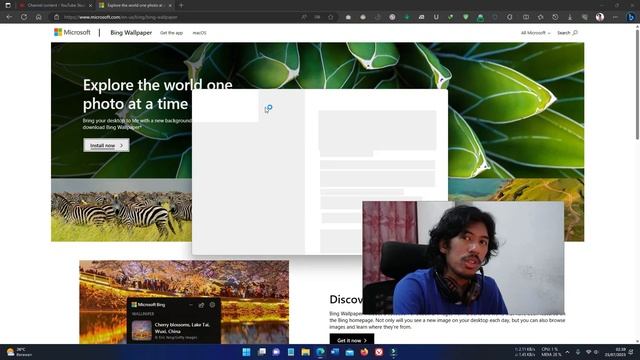Click the underlined U extension icon
Viewport: 640px width, 360px height.
pyautogui.click(x=436, y=17)
